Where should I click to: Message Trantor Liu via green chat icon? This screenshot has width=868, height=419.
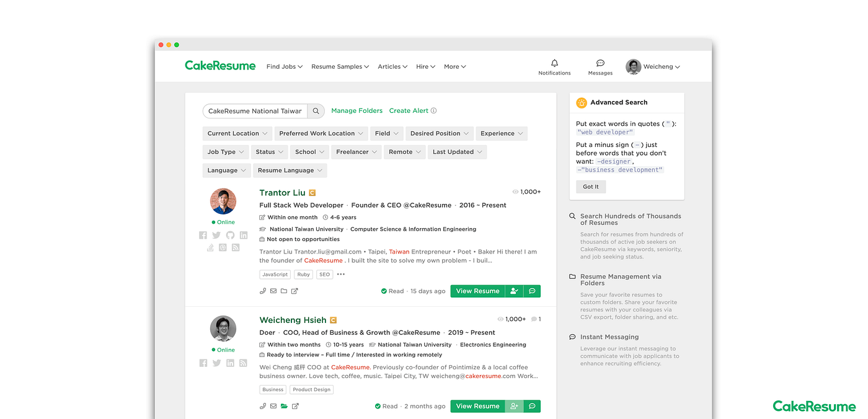coord(532,291)
